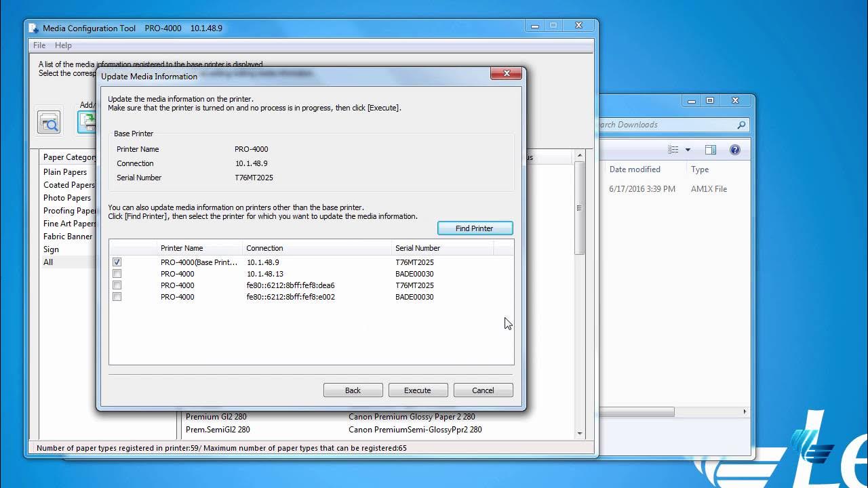Select the Proofing Papers category

(x=68, y=211)
